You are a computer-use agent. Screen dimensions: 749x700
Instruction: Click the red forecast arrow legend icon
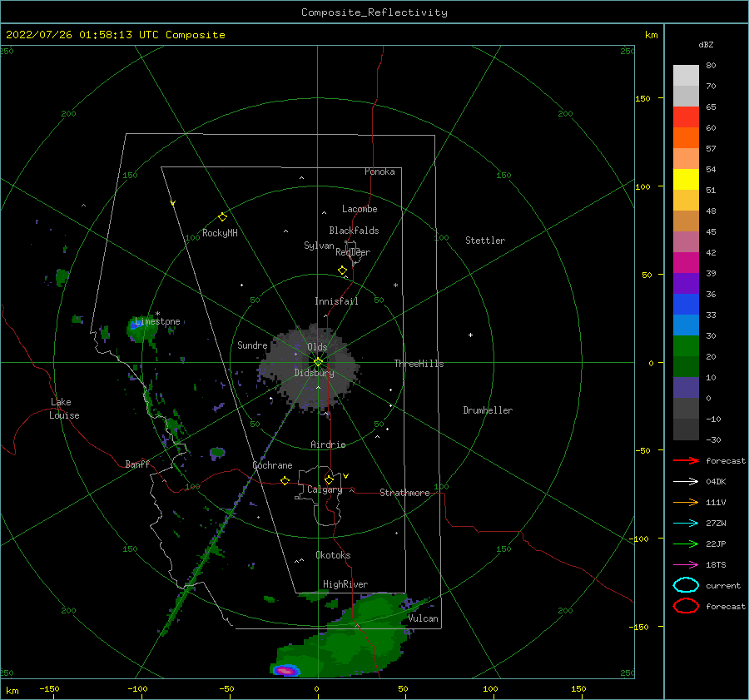click(x=686, y=460)
